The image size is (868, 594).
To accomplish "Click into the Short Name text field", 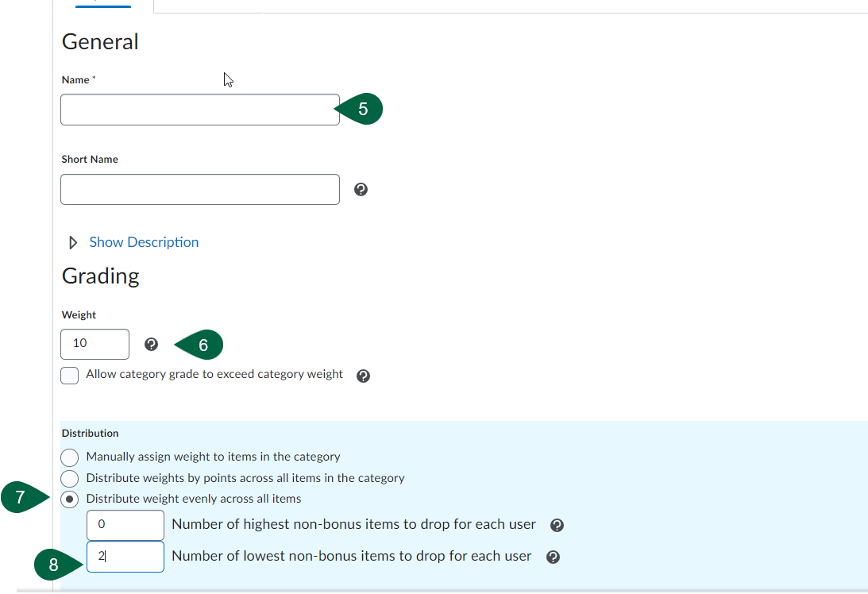I will click(x=199, y=190).
